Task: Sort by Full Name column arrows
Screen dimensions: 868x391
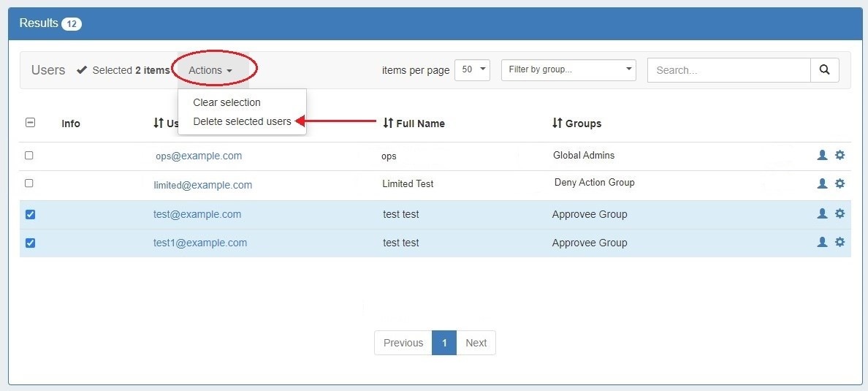Action: pyautogui.click(x=388, y=124)
